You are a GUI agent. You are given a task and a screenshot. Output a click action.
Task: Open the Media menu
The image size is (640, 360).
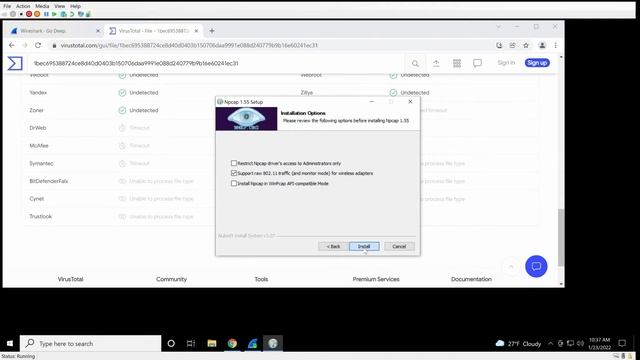[x=42, y=6]
